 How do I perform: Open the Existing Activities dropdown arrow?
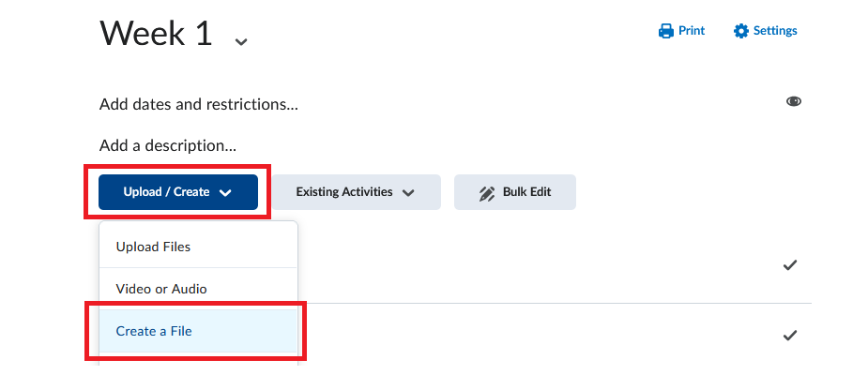pyautogui.click(x=408, y=193)
